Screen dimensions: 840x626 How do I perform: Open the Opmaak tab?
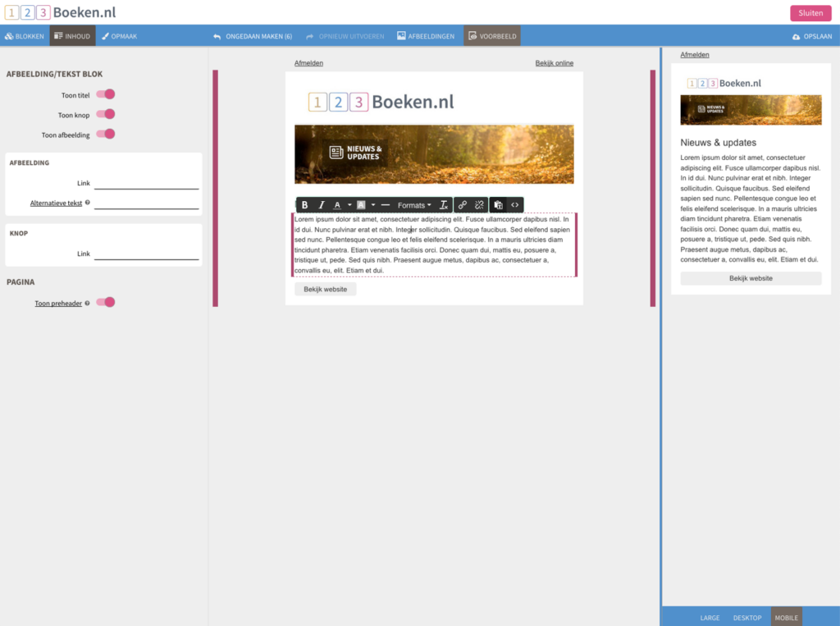tap(120, 36)
